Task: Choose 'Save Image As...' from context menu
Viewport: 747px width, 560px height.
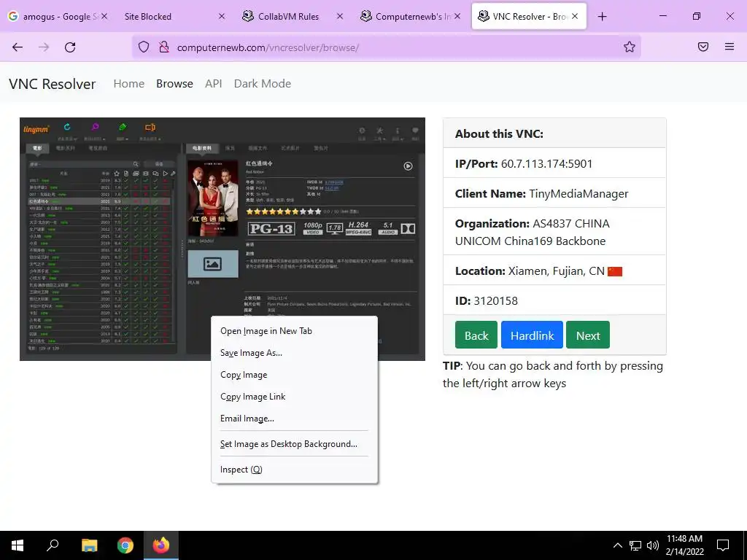Action: [x=295, y=353]
